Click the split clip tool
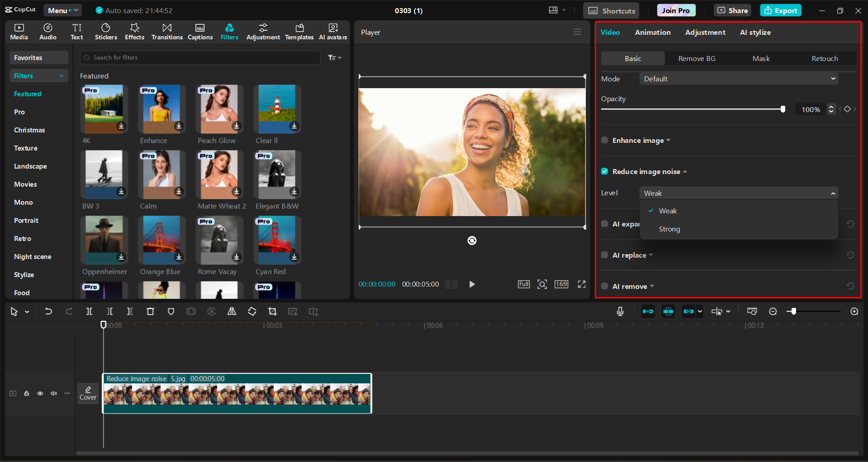Screen dimensions: 868x462 pyautogui.click(x=89, y=311)
